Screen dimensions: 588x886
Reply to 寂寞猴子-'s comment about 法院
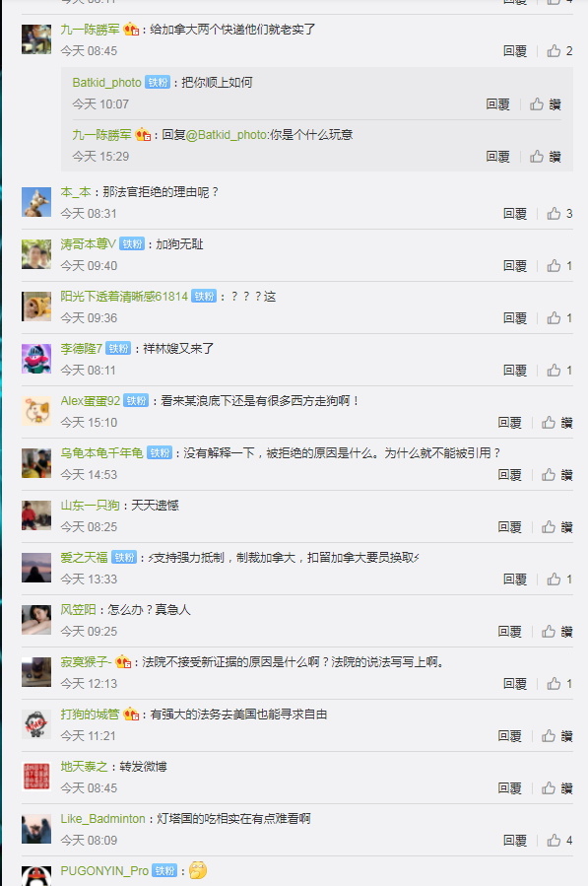tap(514, 684)
